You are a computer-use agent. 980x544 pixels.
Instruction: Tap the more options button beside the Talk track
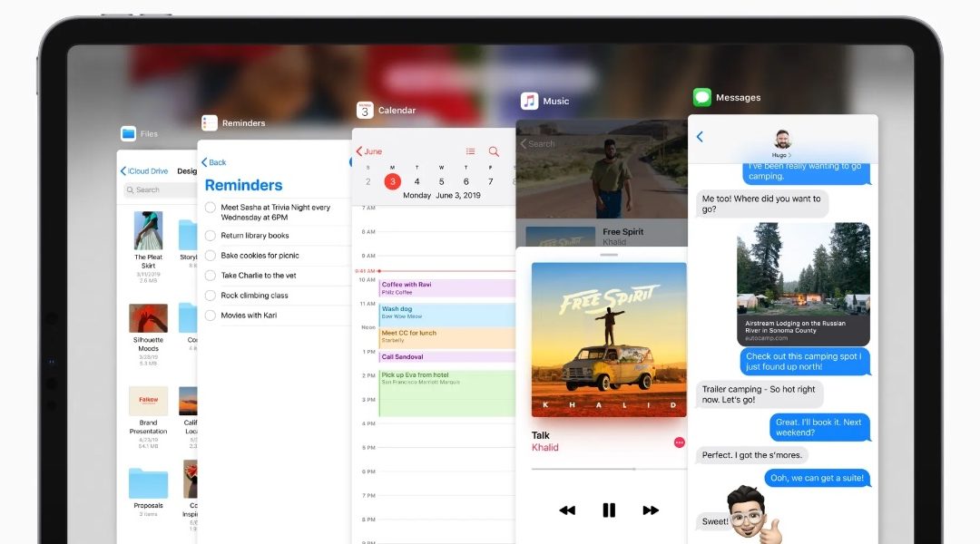click(x=678, y=442)
